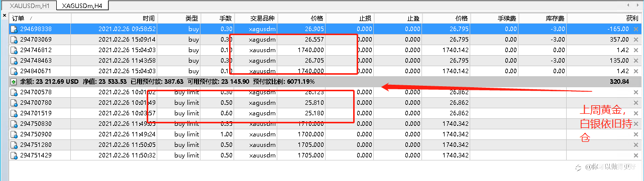The height and width of the screenshot is (181, 644).
Task: Select order number 294748463
Action: pos(35,61)
